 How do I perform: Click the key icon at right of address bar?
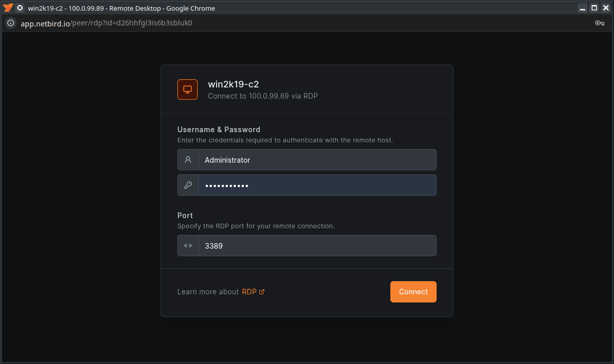coord(600,23)
